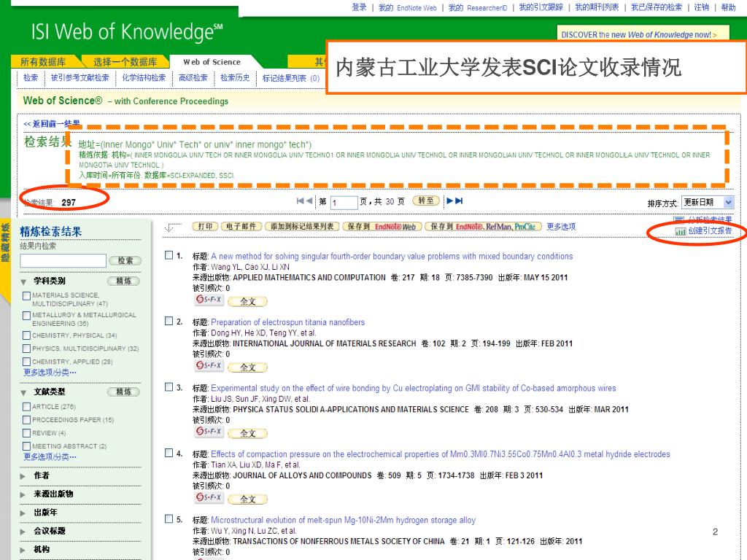The height and width of the screenshot is (560, 747).
Task: Expand the 会议标题 refine section
Action: click(x=23, y=531)
